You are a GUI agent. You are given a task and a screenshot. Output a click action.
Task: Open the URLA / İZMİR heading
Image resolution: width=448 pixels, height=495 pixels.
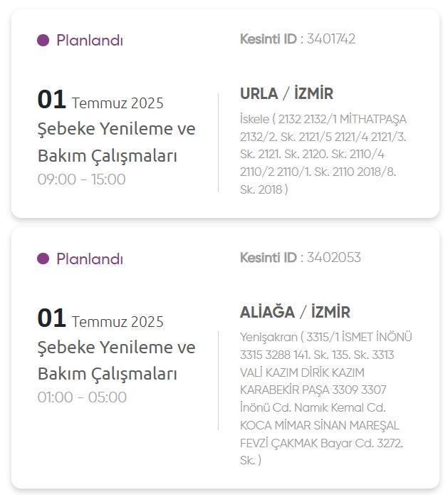click(x=286, y=93)
